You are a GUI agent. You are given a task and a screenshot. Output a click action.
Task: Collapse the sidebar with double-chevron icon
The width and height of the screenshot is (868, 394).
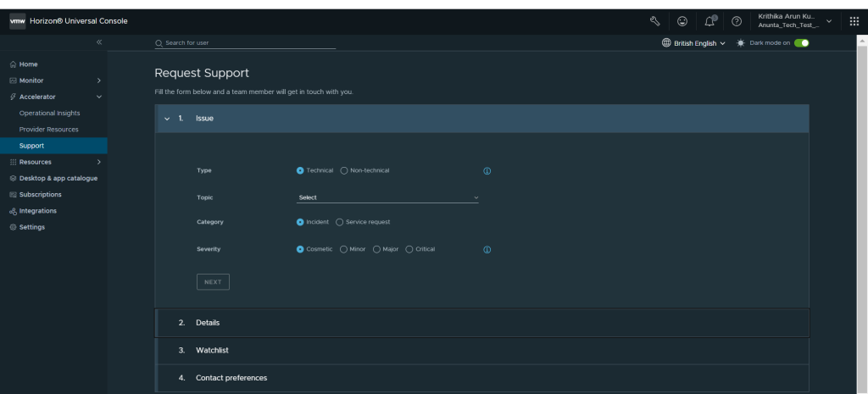tap(98, 42)
